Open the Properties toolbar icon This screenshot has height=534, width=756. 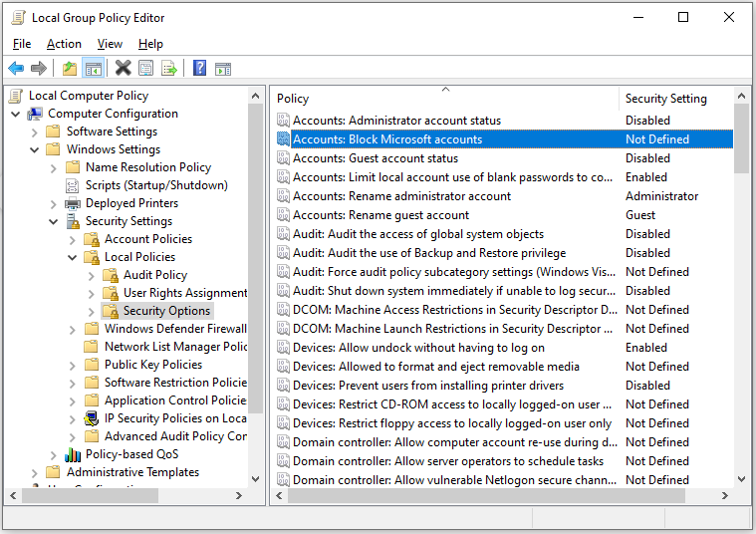[146, 68]
